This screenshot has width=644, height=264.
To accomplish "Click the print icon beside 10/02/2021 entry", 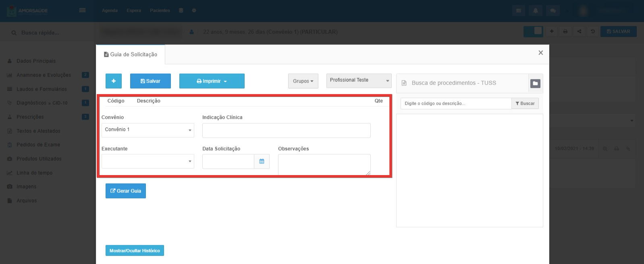I will 616,149.
